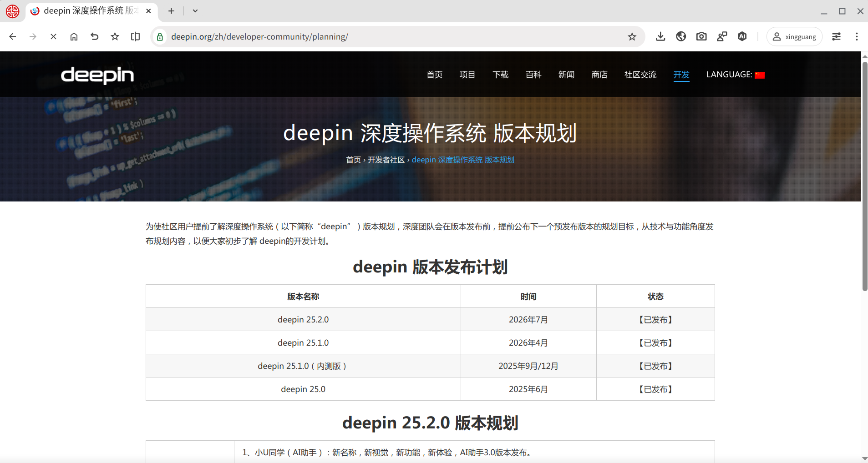Open the three-dot browser menu
This screenshot has width=868, height=463.
tap(857, 36)
